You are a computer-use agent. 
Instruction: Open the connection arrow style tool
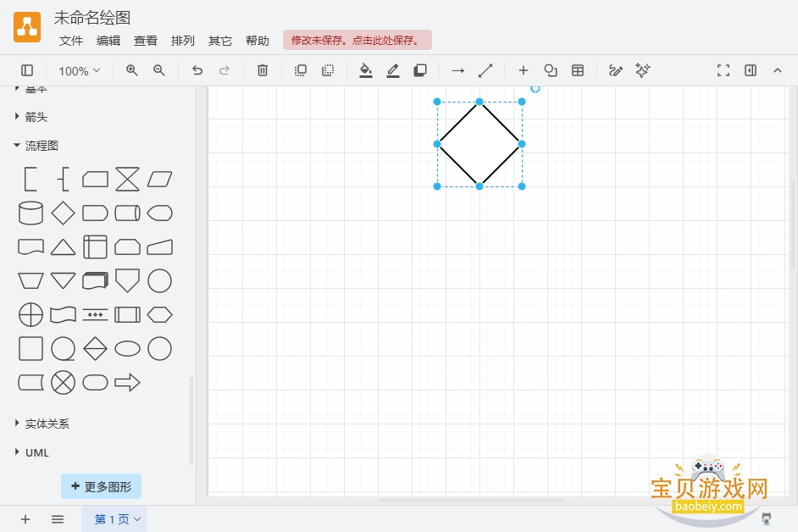tap(458, 70)
